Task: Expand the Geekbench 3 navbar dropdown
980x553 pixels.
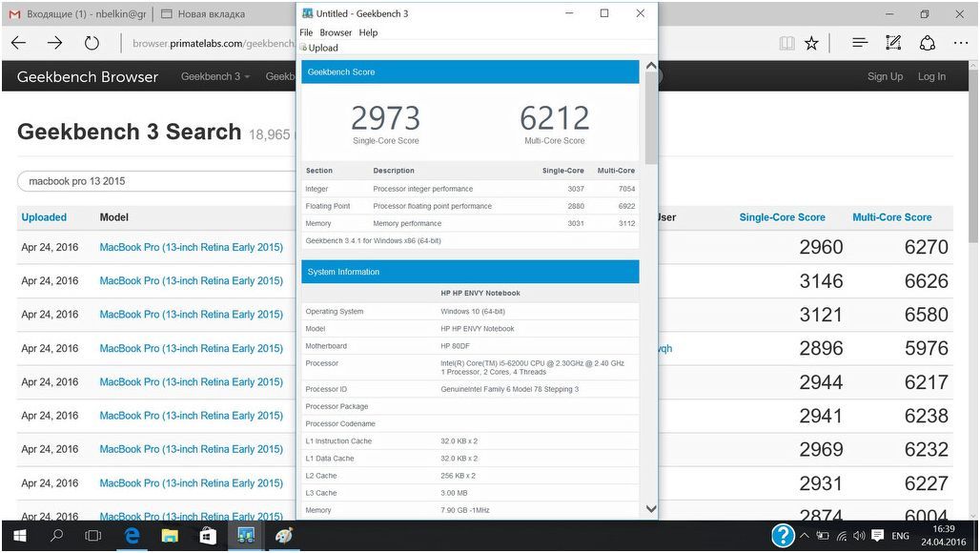Action: point(215,76)
